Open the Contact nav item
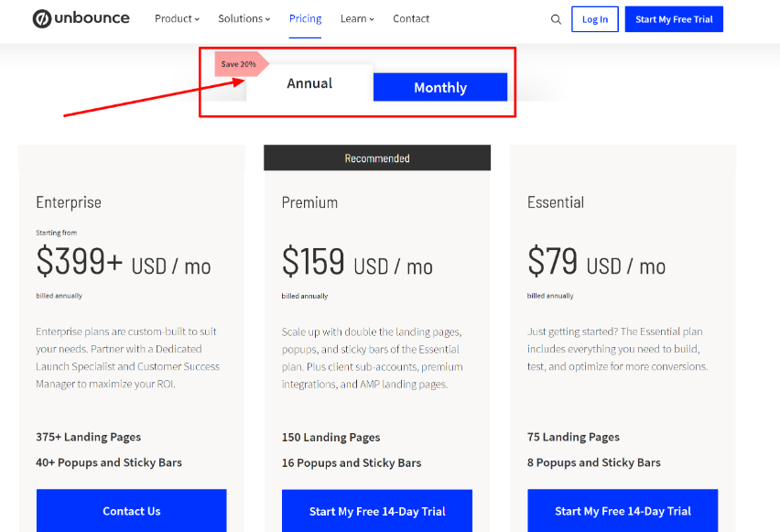The width and height of the screenshot is (780, 532). point(411,18)
